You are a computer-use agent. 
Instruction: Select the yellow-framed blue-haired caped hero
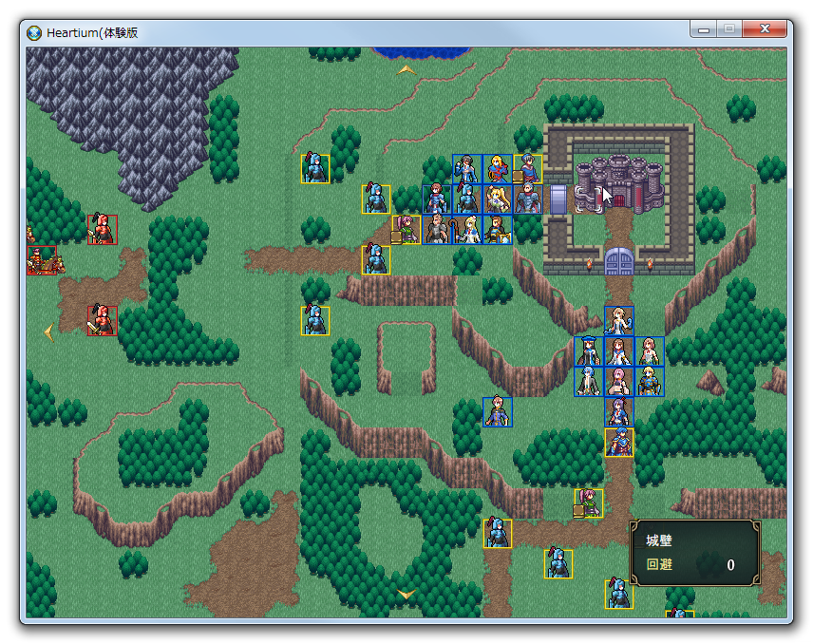(x=619, y=443)
